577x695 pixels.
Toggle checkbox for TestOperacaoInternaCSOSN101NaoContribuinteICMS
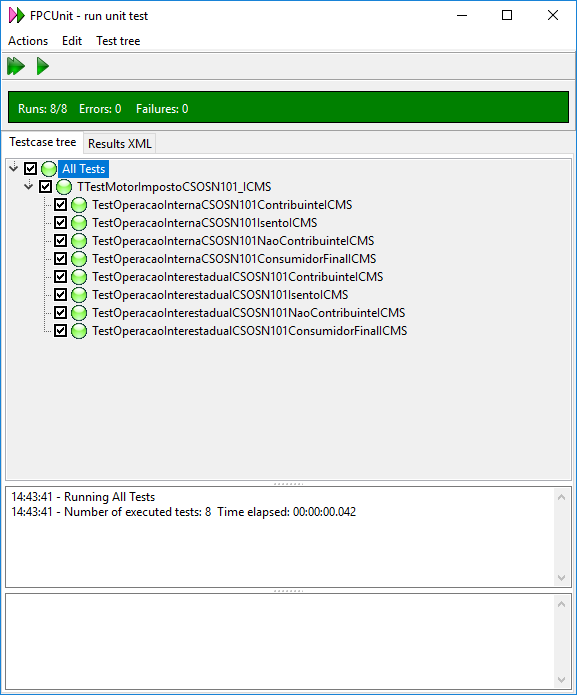[x=60, y=240]
